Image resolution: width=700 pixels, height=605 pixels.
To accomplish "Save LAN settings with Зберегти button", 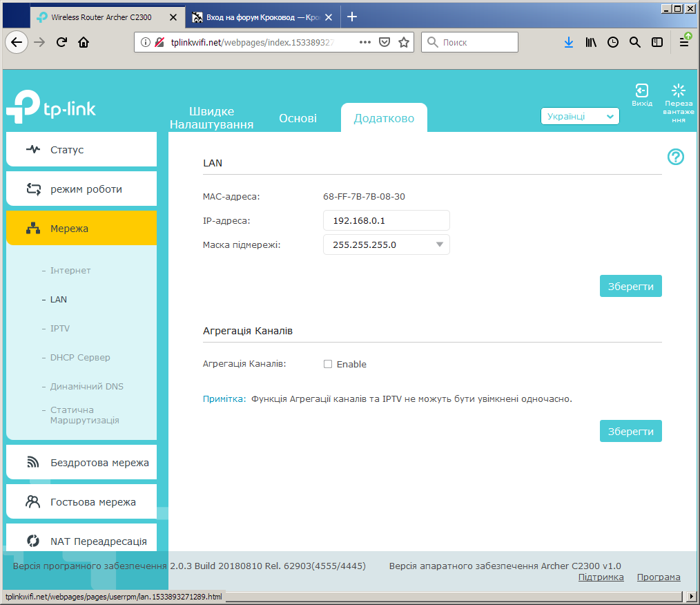I will 630,286.
